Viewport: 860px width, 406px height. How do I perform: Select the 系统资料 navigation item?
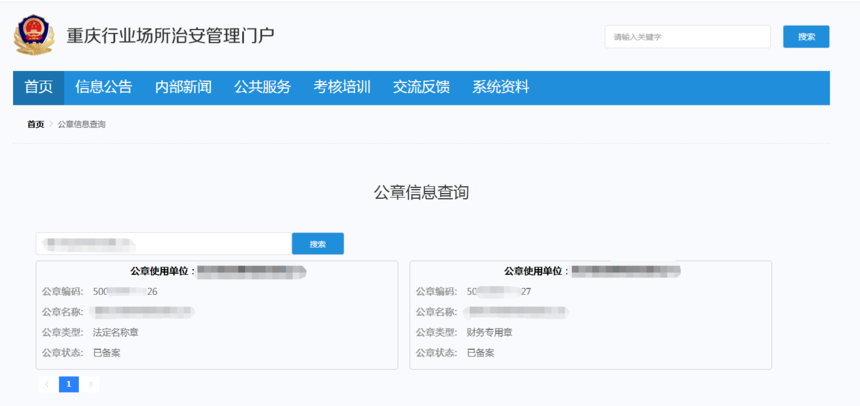coord(501,87)
